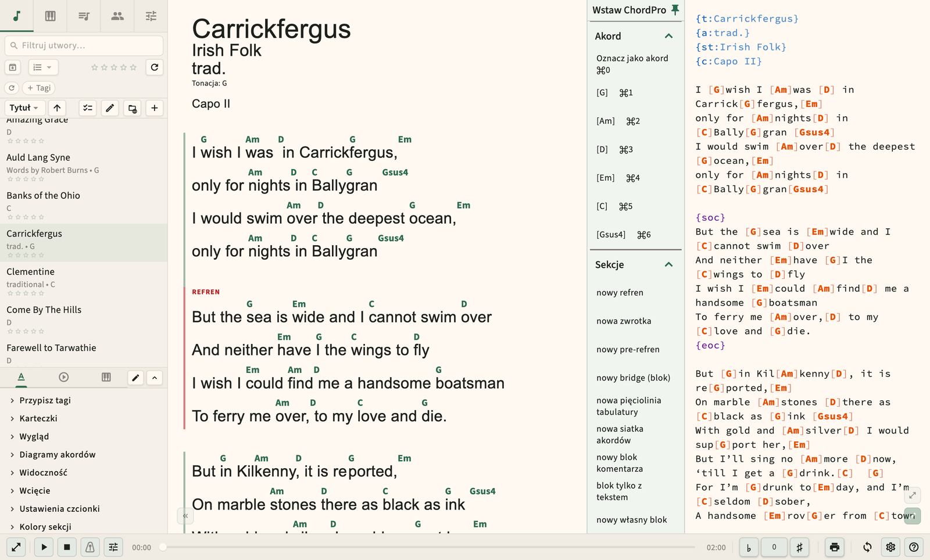Add a new song with the plus button
Image resolution: width=930 pixels, height=560 pixels.
pos(155,108)
